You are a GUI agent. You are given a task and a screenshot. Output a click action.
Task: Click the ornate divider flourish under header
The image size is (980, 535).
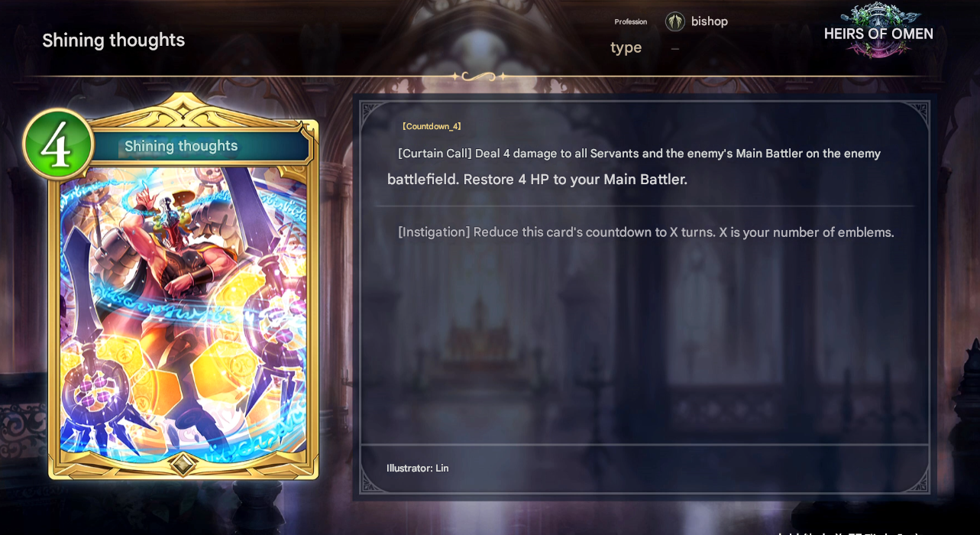[x=479, y=76]
